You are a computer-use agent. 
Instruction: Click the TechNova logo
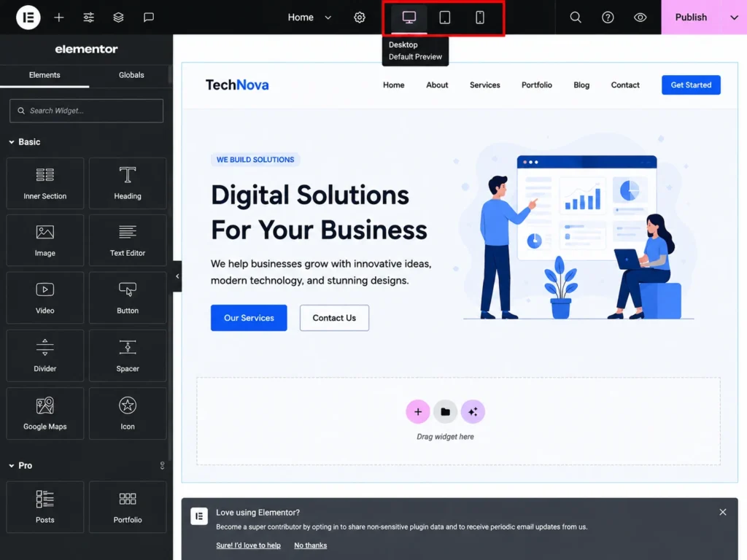coord(237,85)
